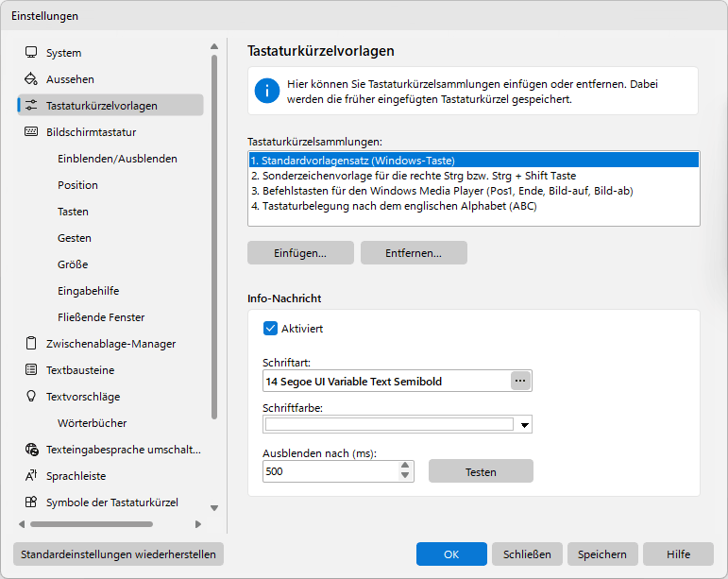Select the Gesten subitem
The width and height of the screenshot is (728, 579).
tap(75, 238)
